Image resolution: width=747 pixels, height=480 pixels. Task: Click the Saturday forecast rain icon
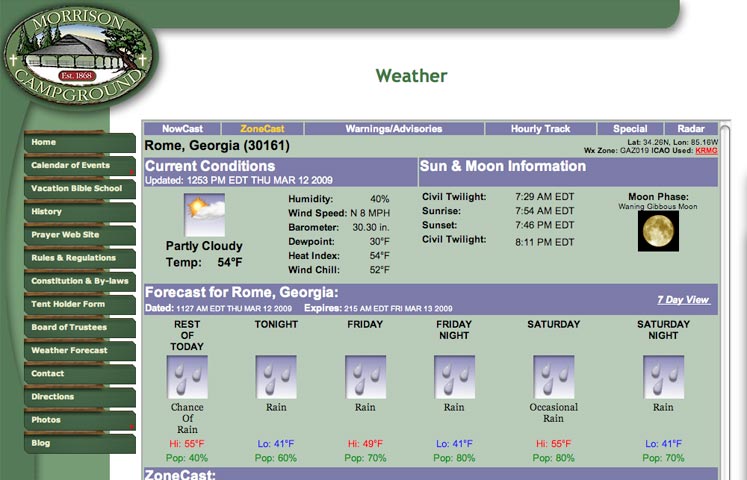pos(553,377)
